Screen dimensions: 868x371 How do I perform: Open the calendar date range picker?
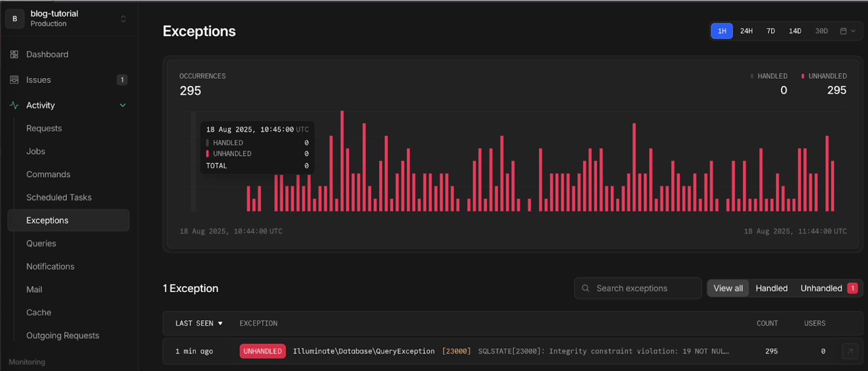847,31
